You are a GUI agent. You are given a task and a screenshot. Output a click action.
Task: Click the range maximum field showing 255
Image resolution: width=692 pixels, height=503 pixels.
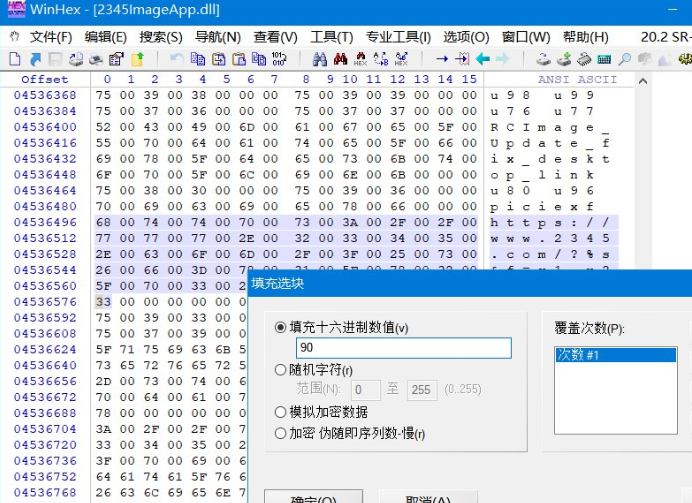pos(422,390)
